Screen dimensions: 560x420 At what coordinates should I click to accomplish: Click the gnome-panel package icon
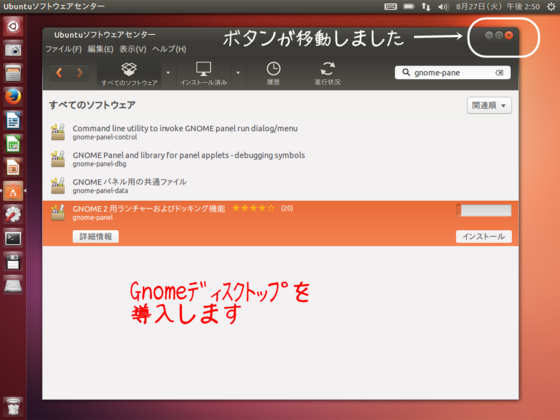coord(58,212)
